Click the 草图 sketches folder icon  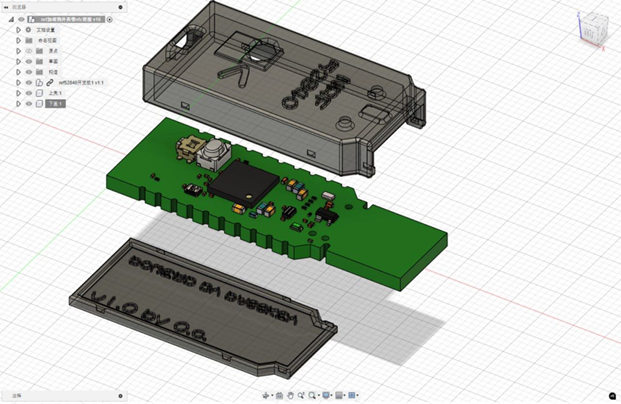click(39, 61)
